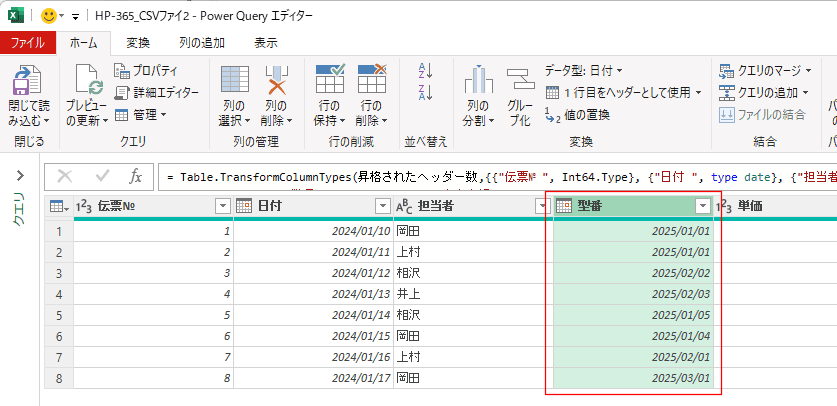Open the 列の追加 ribbon tab

[201, 43]
